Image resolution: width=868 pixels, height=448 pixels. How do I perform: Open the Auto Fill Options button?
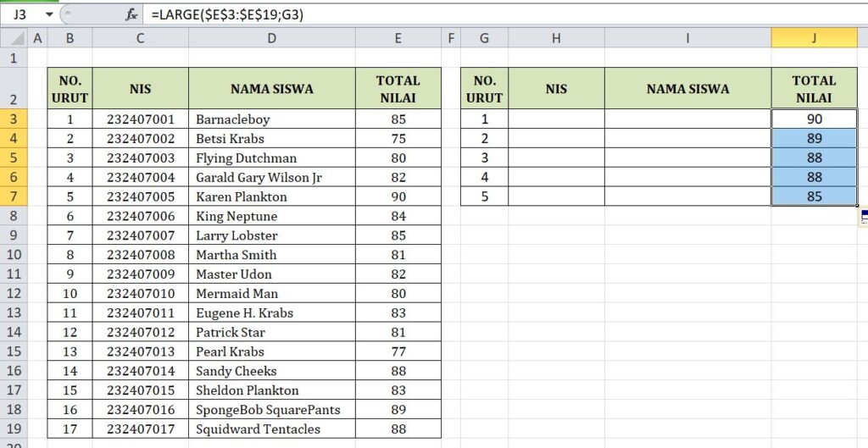864,217
